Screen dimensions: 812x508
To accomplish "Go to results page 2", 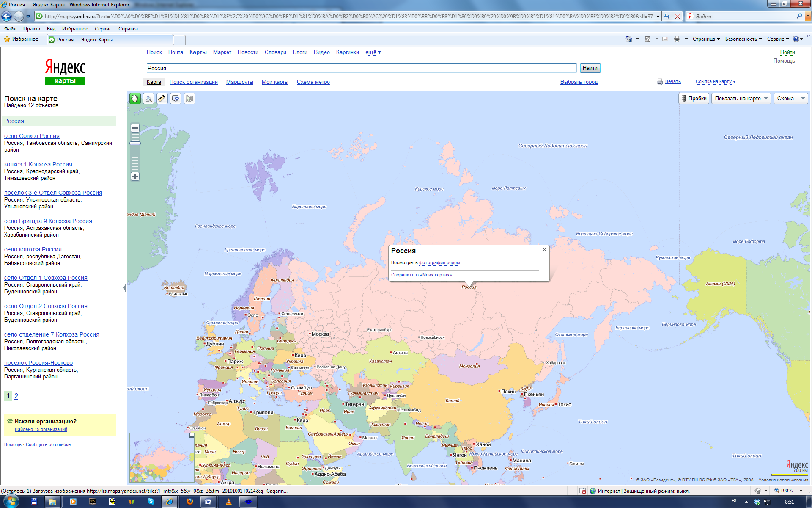I will (16, 396).
